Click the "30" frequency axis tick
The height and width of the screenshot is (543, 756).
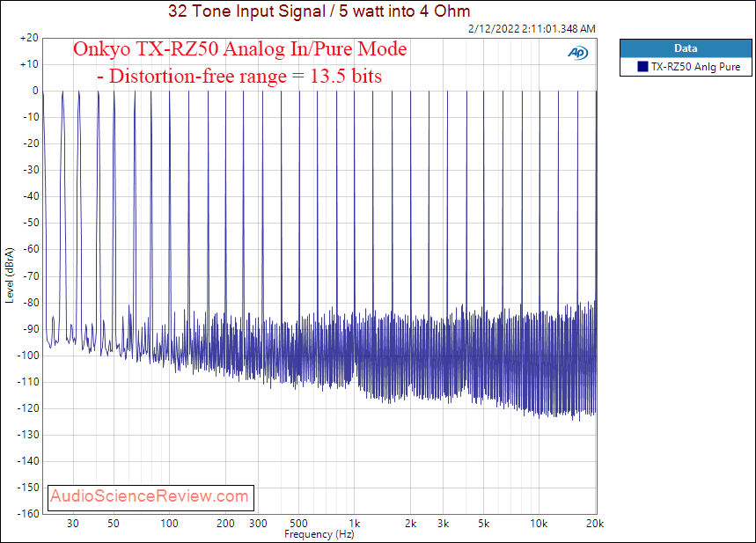coord(73,524)
